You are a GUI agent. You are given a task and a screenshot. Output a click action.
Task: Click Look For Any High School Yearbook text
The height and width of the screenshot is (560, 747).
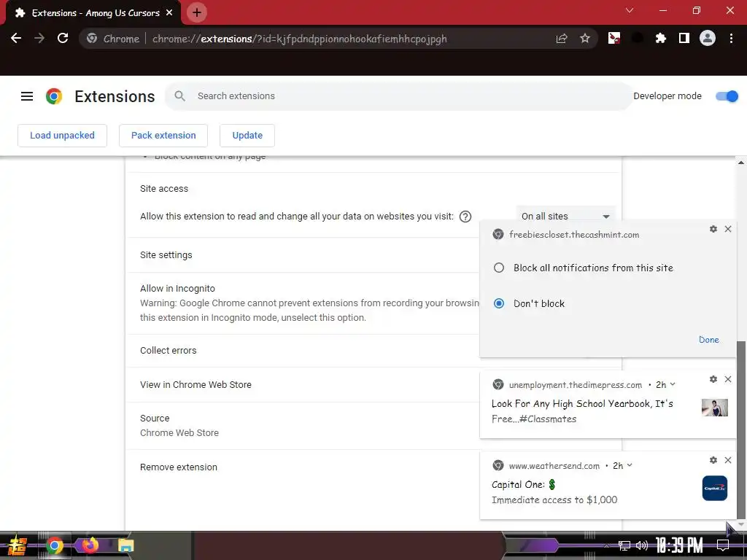[x=582, y=404]
